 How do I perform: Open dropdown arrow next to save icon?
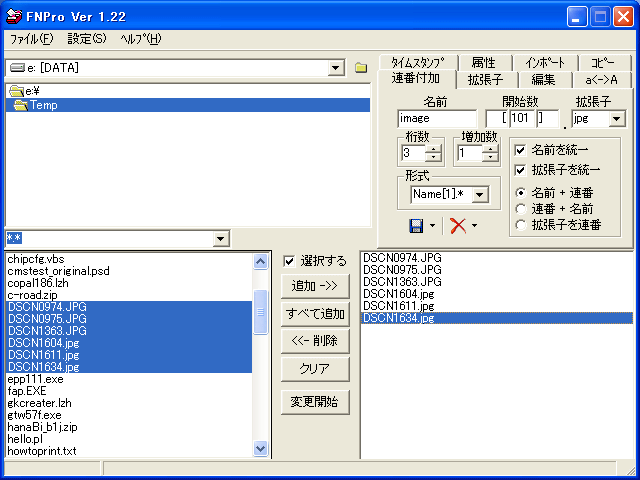(432, 227)
